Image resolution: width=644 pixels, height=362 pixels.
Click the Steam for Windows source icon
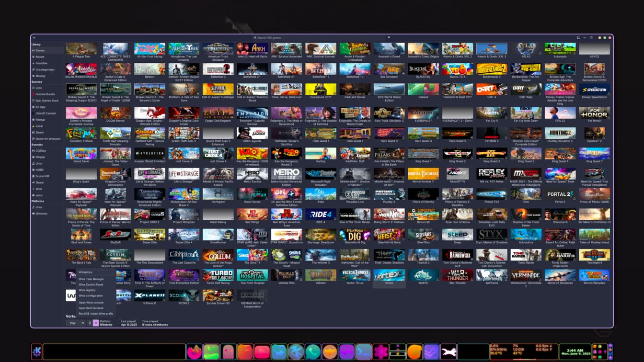pyautogui.click(x=33, y=139)
